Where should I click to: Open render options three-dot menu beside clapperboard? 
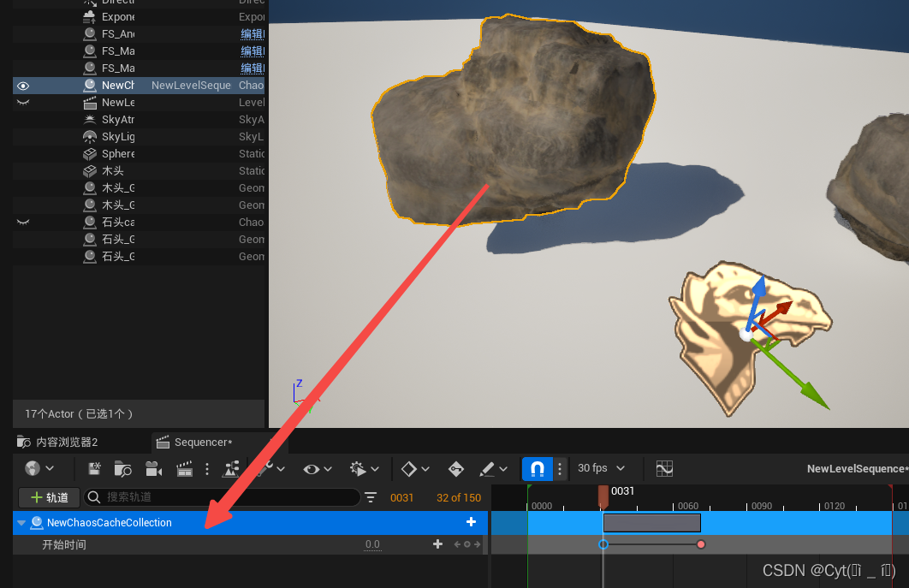(x=207, y=468)
